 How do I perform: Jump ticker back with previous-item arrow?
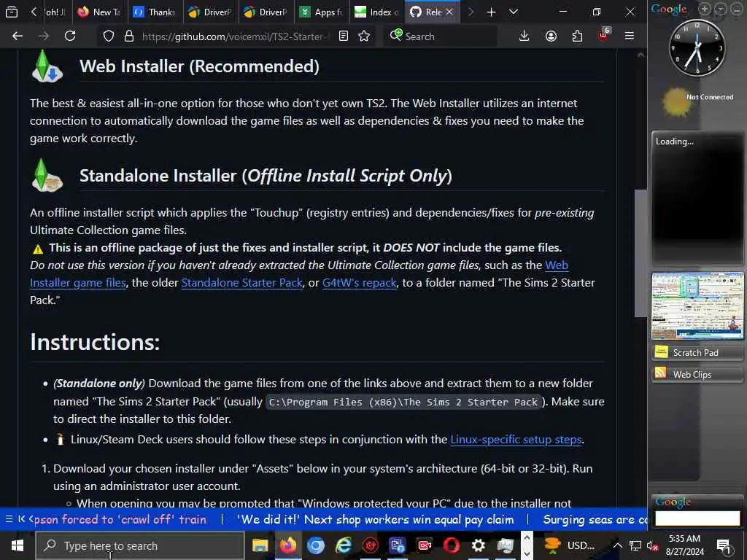point(21,519)
